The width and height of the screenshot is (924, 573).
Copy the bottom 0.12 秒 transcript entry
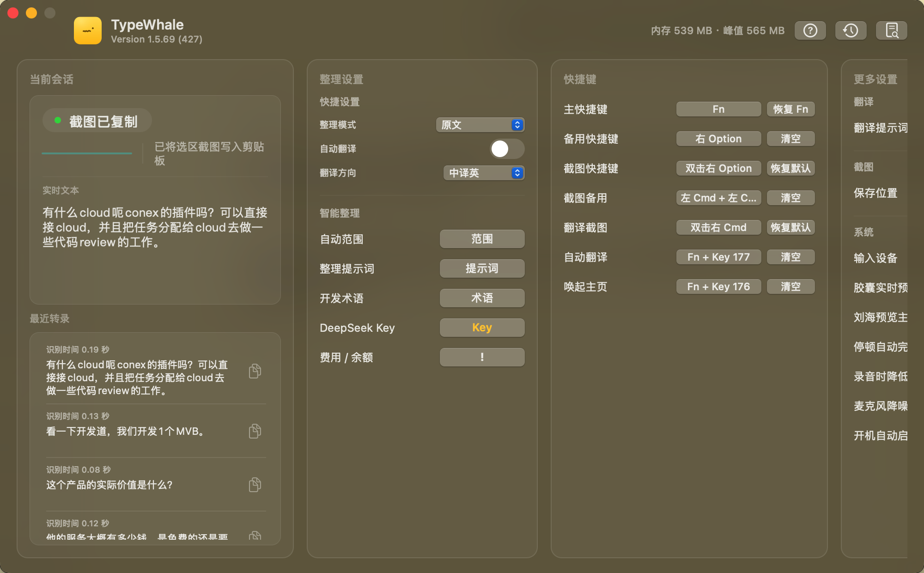point(255,535)
